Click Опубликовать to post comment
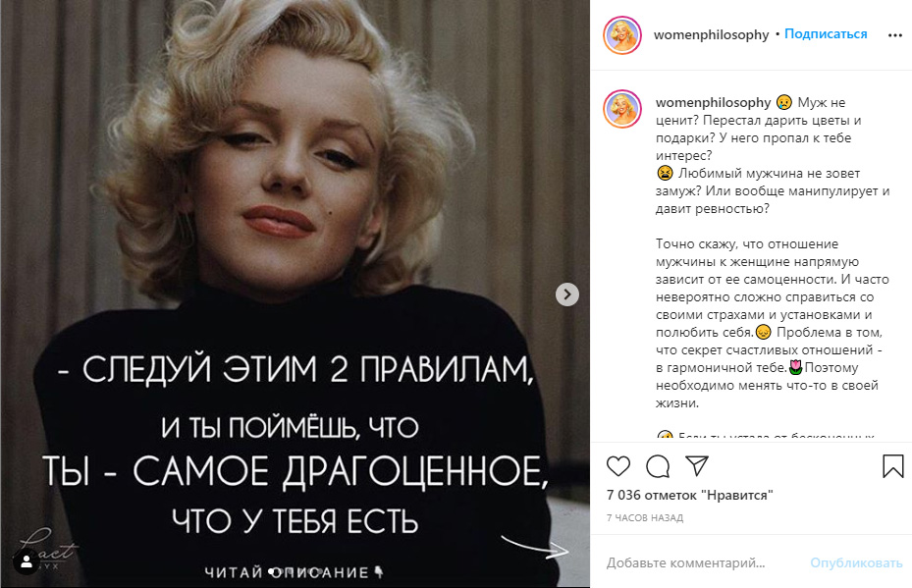 [856, 563]
